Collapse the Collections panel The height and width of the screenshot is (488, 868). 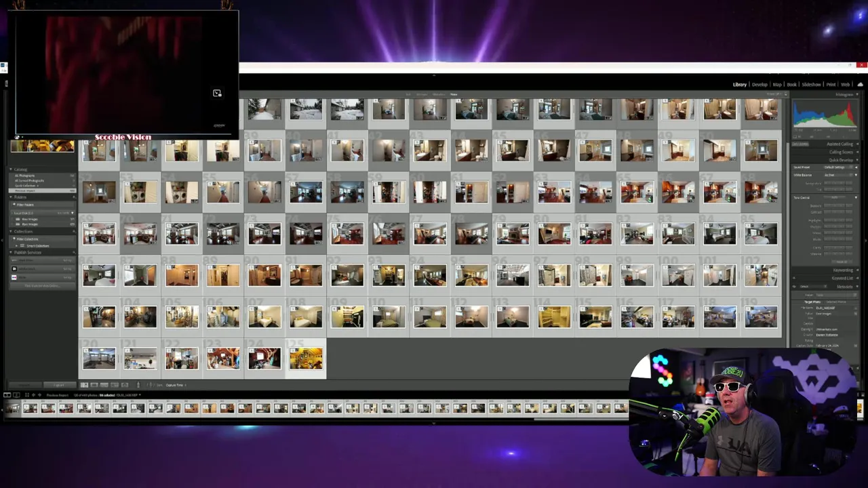(11, 232)
